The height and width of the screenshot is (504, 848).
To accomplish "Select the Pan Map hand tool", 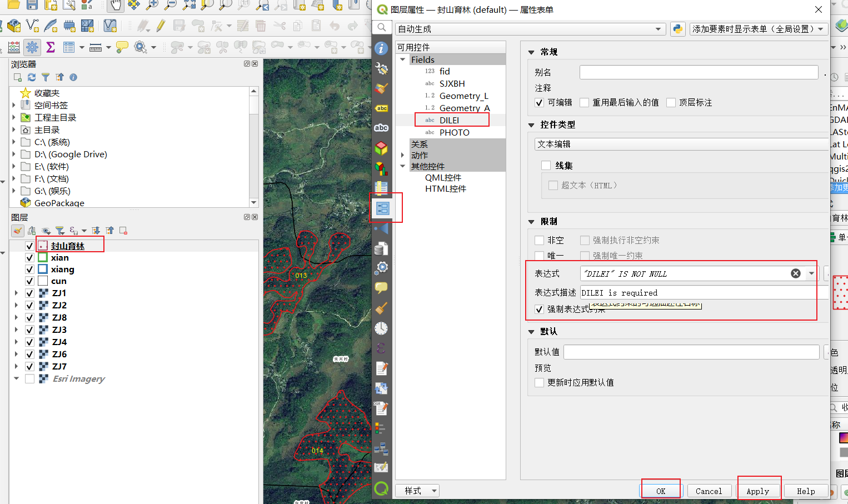I will (114, 6).
